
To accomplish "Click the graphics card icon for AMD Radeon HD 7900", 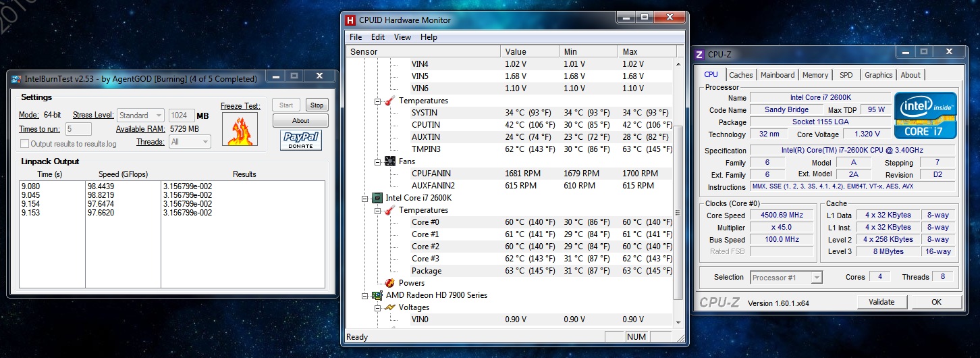I will click(377, 295).
